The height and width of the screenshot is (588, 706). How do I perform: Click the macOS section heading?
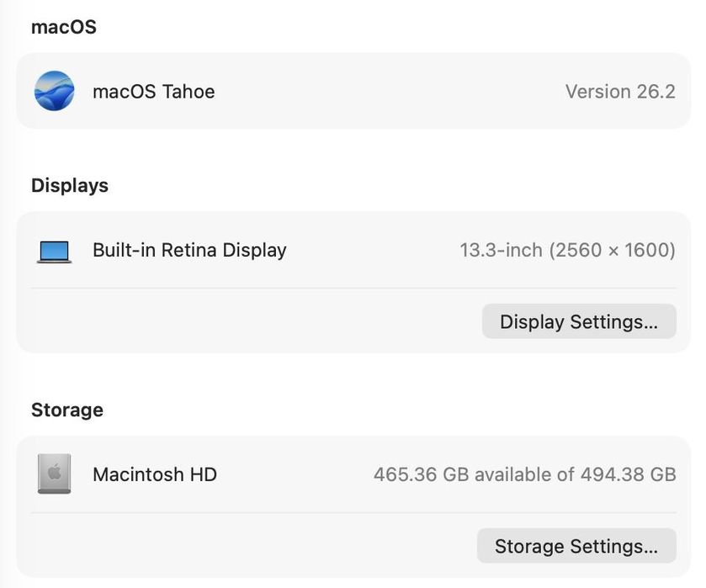pyautogui.click(x=64, y=27)
